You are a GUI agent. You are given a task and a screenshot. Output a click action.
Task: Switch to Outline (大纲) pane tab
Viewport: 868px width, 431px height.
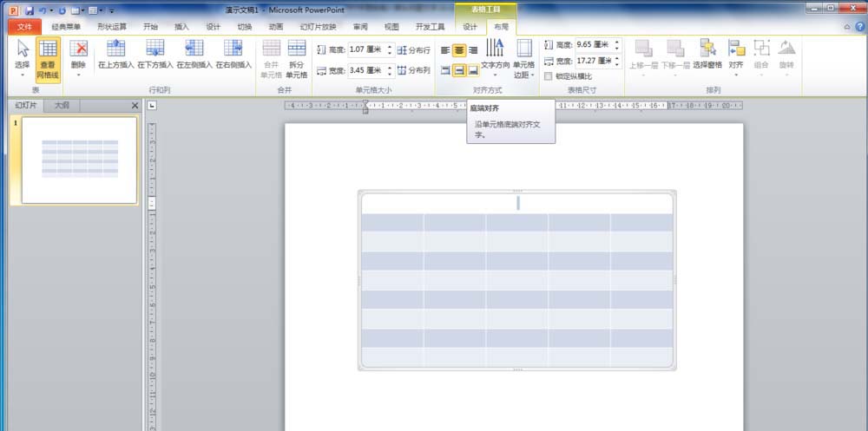tap(62, 105)
